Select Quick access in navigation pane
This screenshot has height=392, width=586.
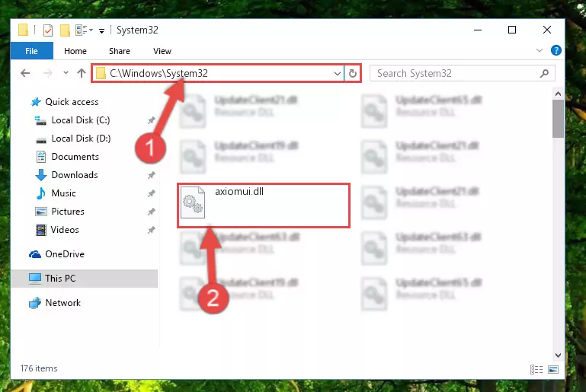(x=72, y=102)
